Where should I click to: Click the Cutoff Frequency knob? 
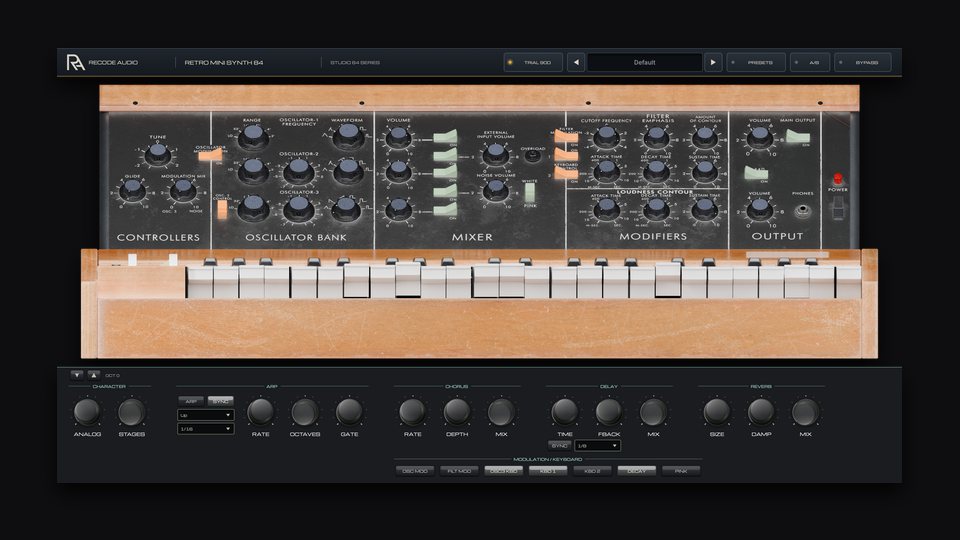point(606,137)
